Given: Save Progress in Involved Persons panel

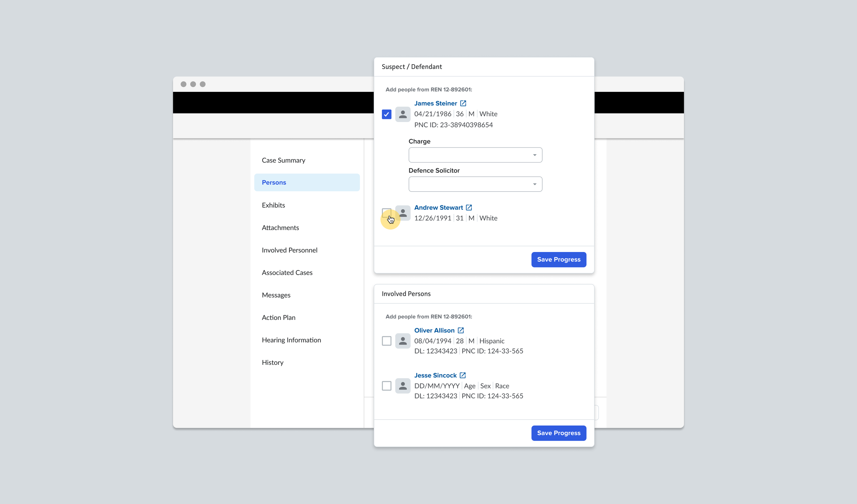Looking at the screenshot, I should (x=558, y=433).
